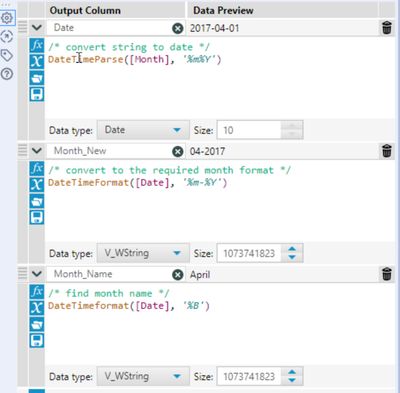The image size is (400, 393).
Task: Click the data preview value April
Action: (x=200, y=275)
